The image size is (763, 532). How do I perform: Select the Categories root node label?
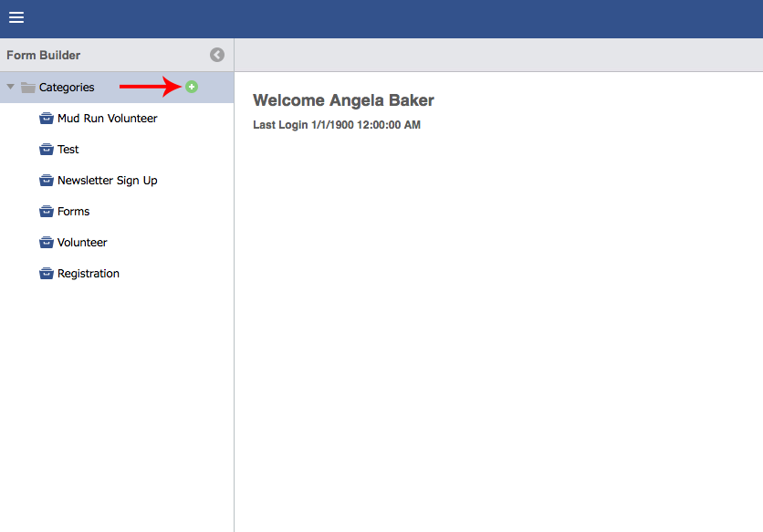click(x=67, y=88)
